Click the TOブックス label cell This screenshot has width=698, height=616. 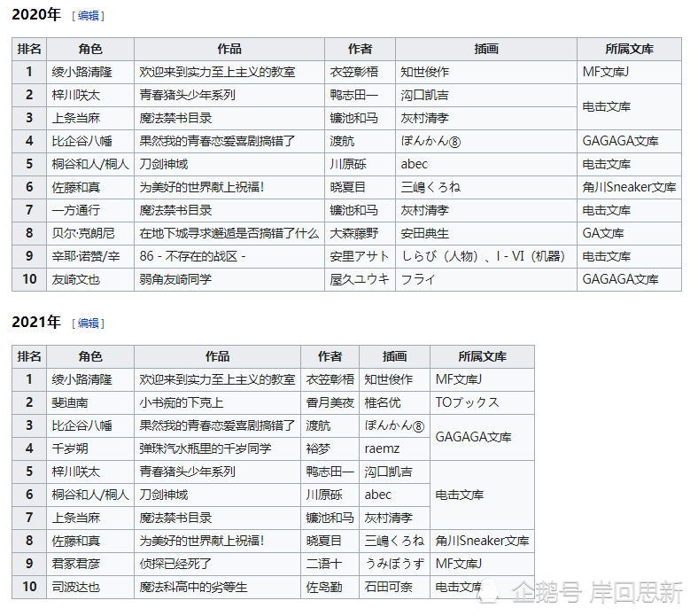click(482, 402)
